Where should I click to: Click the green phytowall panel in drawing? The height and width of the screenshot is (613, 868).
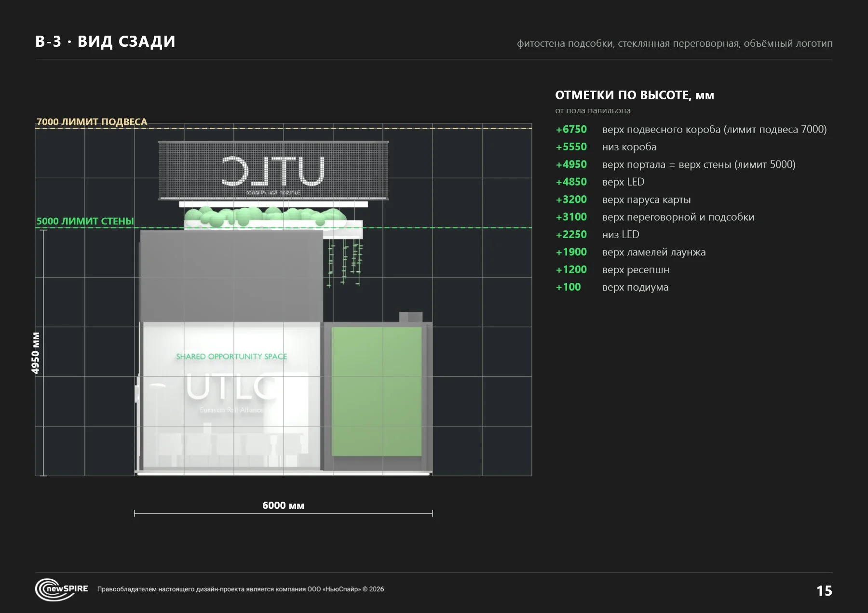tap(377, 391)
